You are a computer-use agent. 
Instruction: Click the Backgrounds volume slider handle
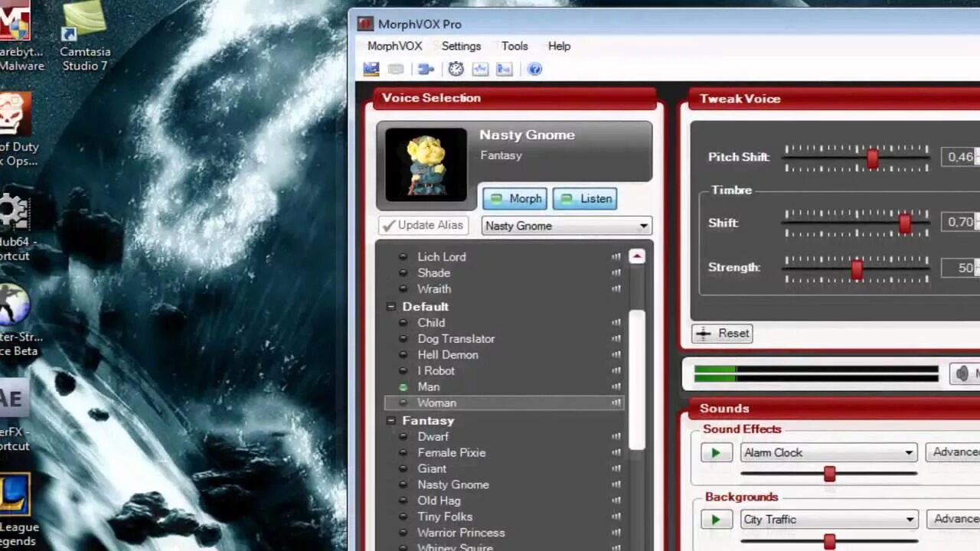pos(829,542)
